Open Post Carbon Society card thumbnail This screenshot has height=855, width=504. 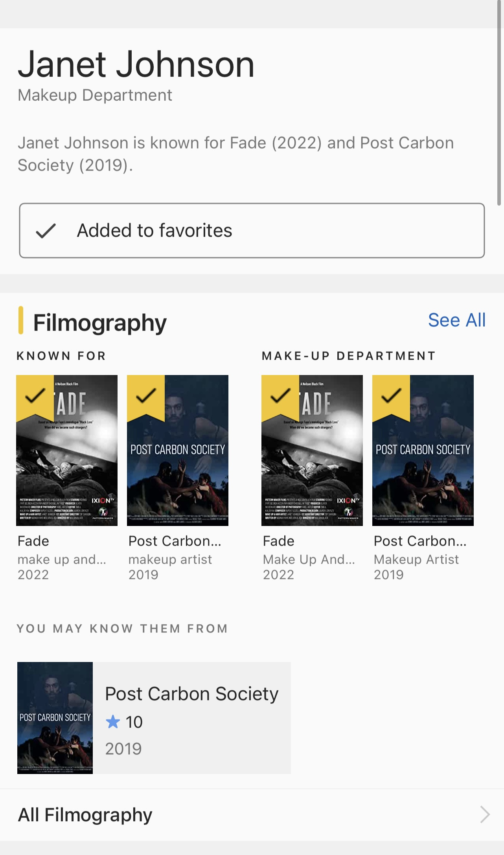55,718
